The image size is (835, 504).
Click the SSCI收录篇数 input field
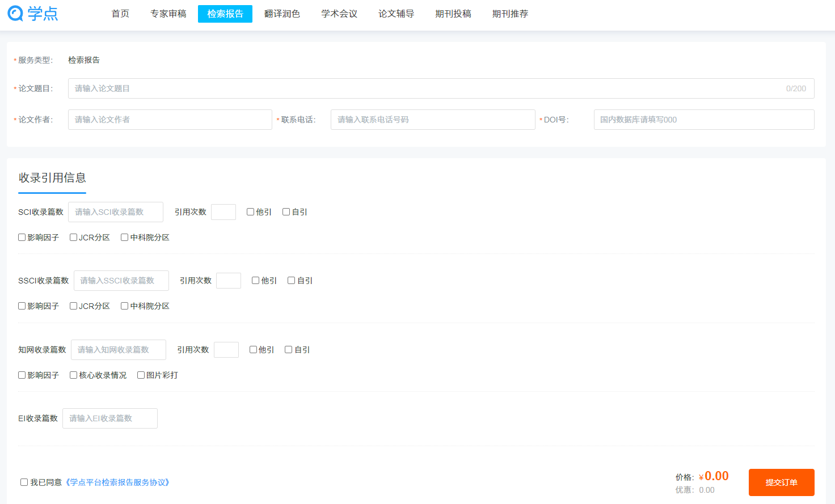pos(121,281)
